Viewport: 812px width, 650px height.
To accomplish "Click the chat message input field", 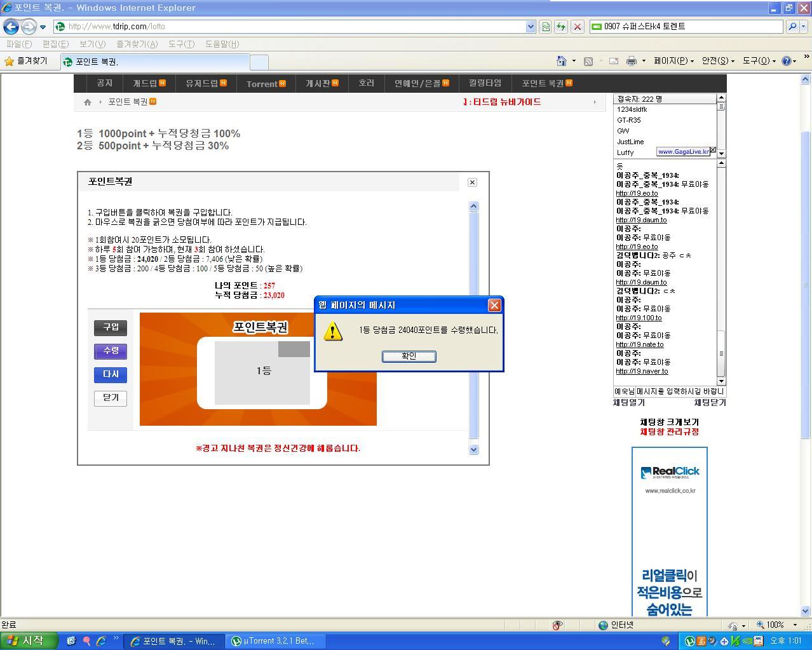I will point(669,391).
